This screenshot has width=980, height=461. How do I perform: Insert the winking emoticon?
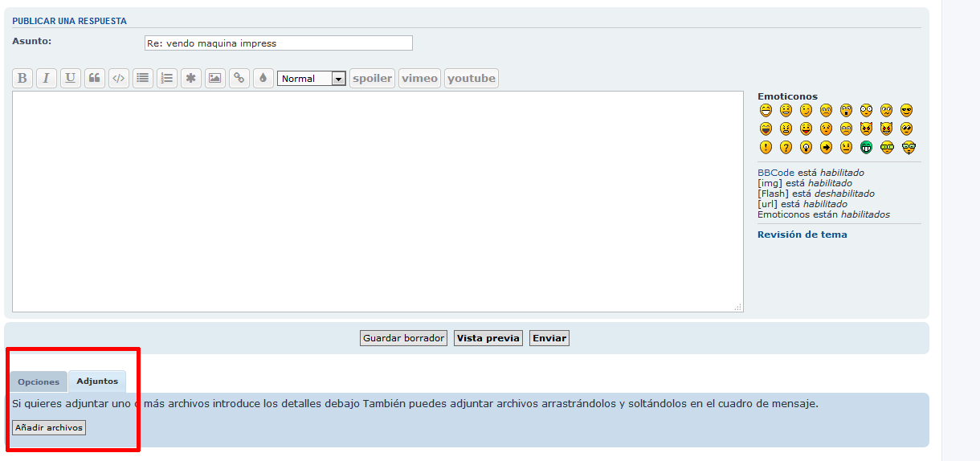806,110
